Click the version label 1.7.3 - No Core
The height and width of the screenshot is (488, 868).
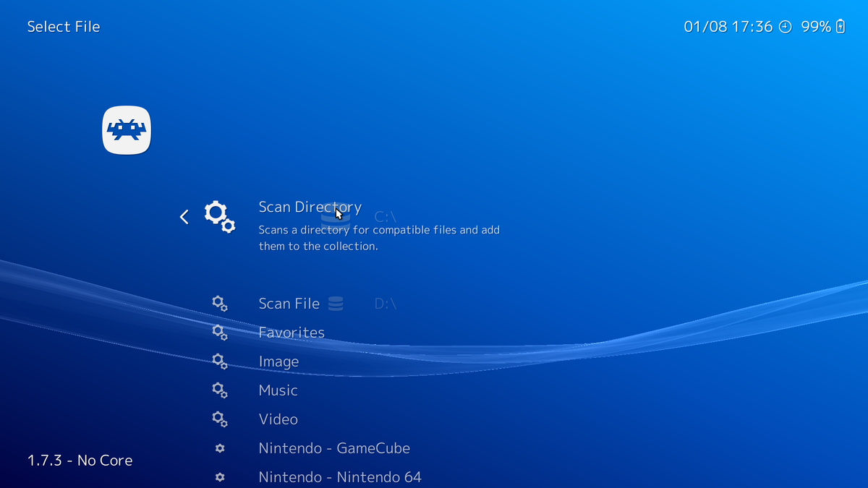click(x=80, y=460)
